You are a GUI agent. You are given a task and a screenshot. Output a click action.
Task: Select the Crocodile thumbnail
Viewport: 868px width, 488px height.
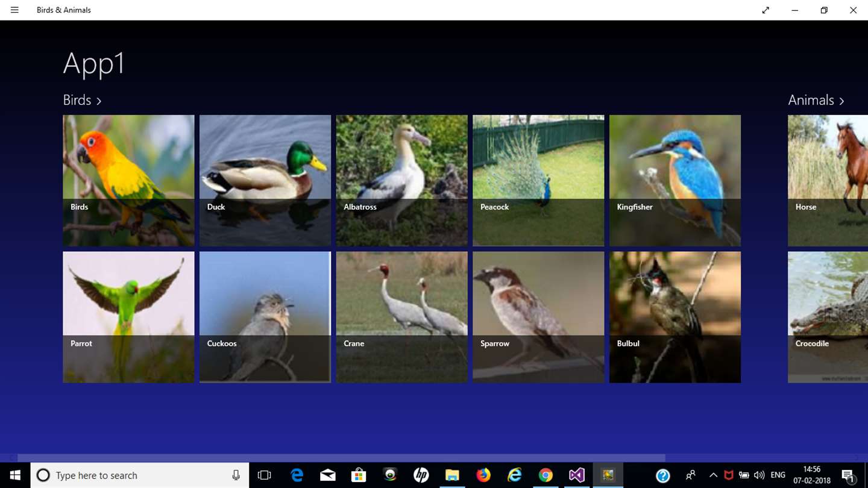(828, 317)
